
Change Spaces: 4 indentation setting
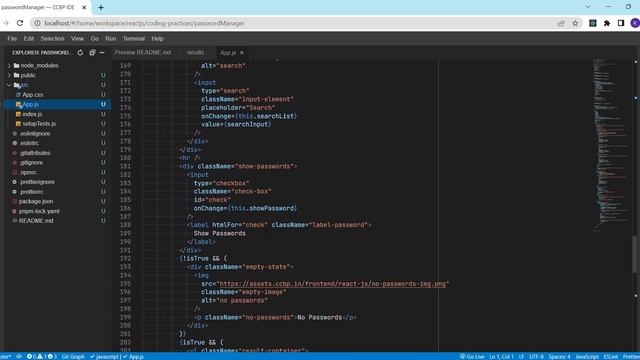(559, 357)
